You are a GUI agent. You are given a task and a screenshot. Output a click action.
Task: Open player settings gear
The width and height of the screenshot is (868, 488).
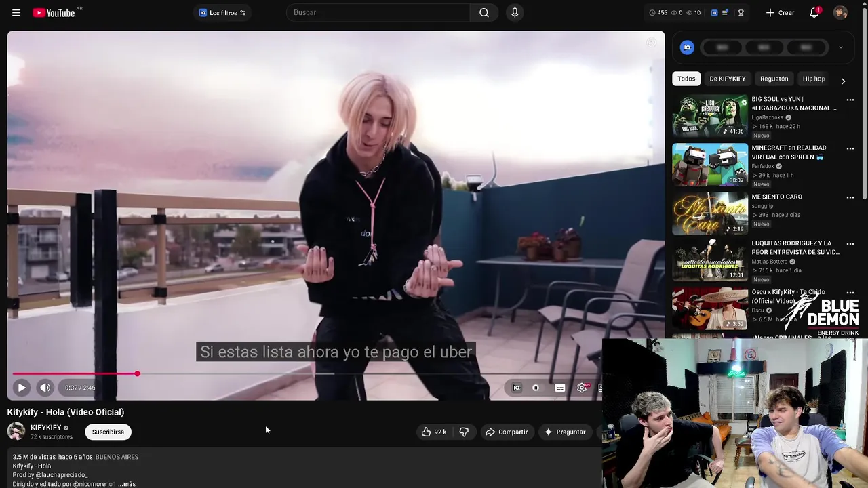[582, 388]
